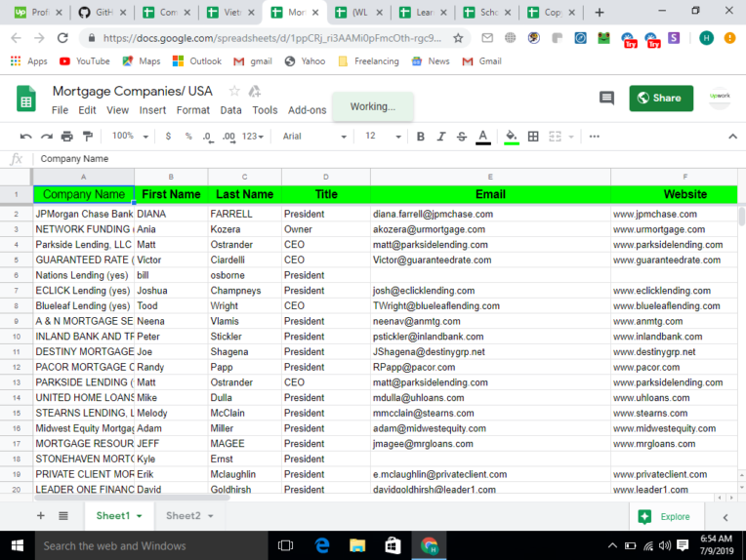Open the zoom 100% dropdown
The height and width of the screenshot is (560, 746).
click(x=131, y=137)
